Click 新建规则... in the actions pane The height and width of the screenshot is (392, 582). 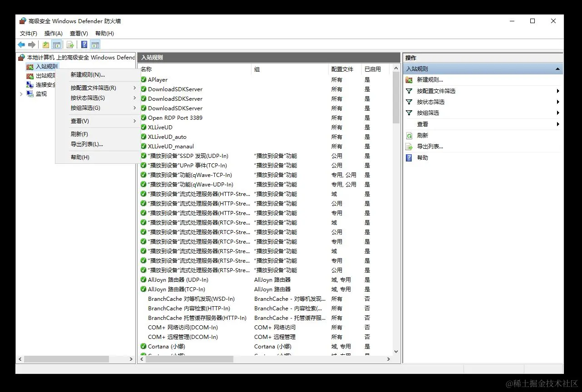pos(430,79)
